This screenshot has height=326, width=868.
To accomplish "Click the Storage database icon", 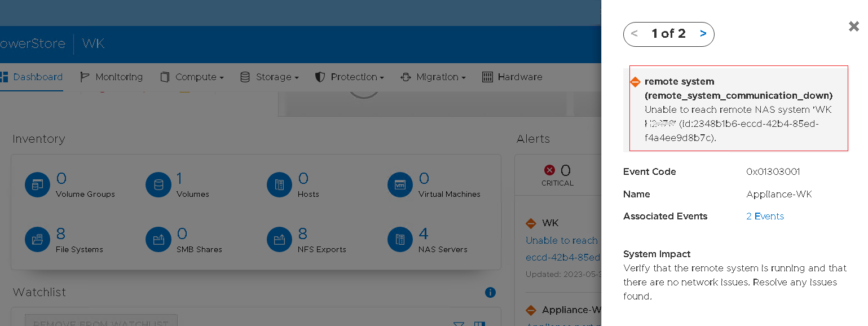I will [245, 77].
